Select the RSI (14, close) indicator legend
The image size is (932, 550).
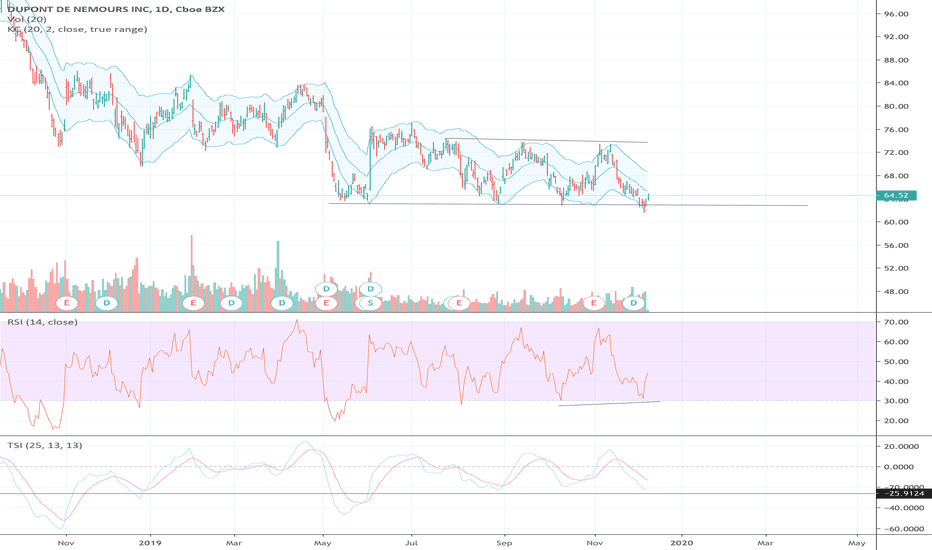(x=42, y=322)
